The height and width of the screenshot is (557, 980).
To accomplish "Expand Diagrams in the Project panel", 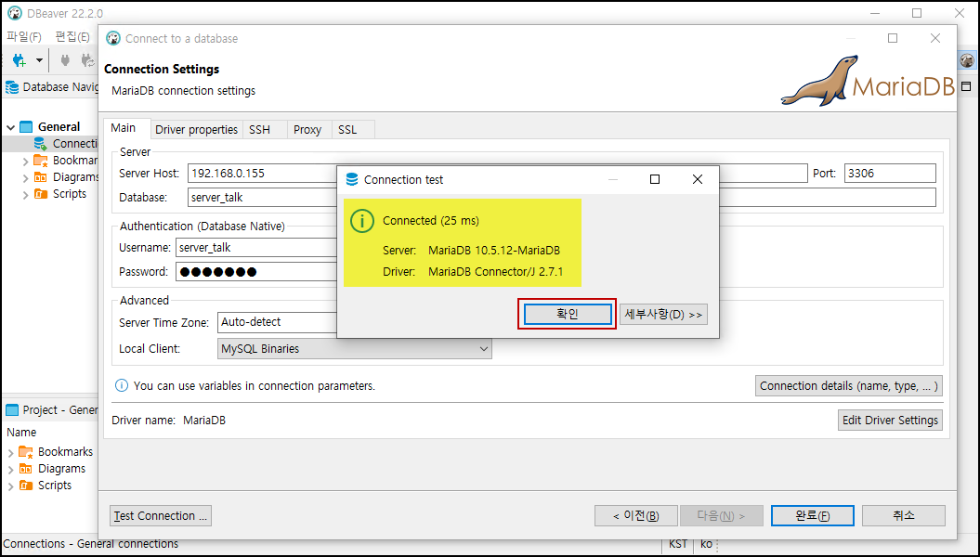I will 10,469.
